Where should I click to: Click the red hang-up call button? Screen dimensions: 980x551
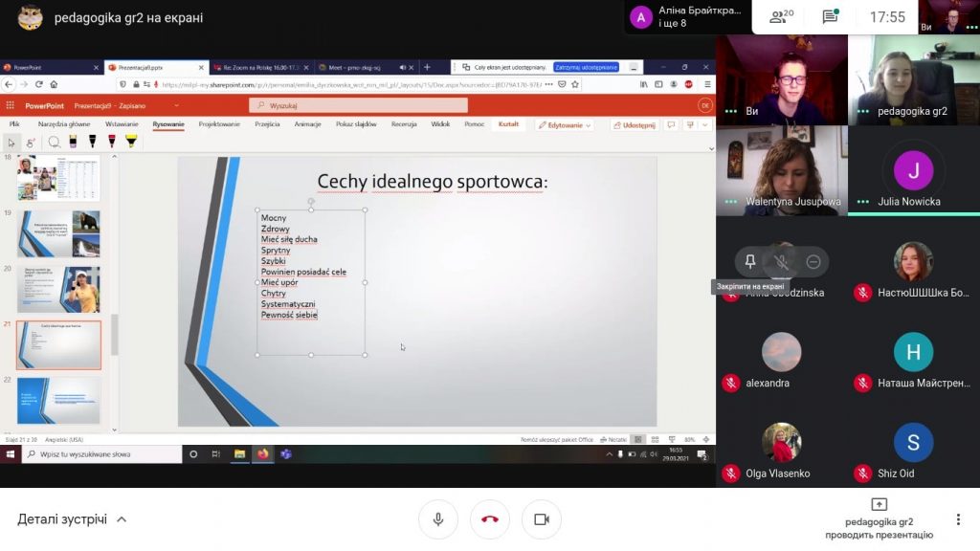490,519
